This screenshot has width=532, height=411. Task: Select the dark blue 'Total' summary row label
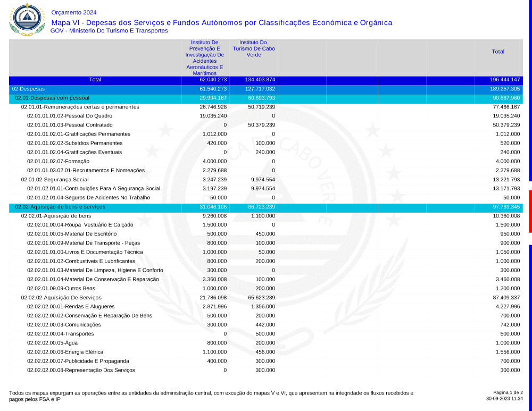(95, 80)
